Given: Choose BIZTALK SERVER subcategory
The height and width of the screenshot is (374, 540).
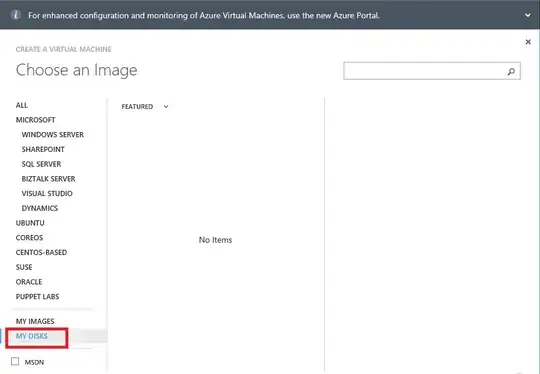Looking at the screenshot, I should click(x=48, y=179).
